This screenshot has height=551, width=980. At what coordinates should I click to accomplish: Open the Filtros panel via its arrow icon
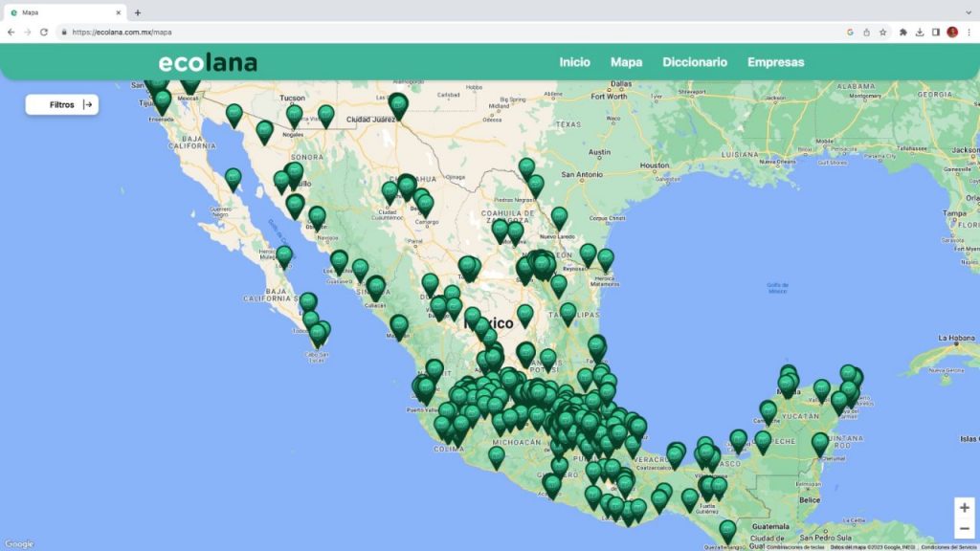(x=87, y=104)
